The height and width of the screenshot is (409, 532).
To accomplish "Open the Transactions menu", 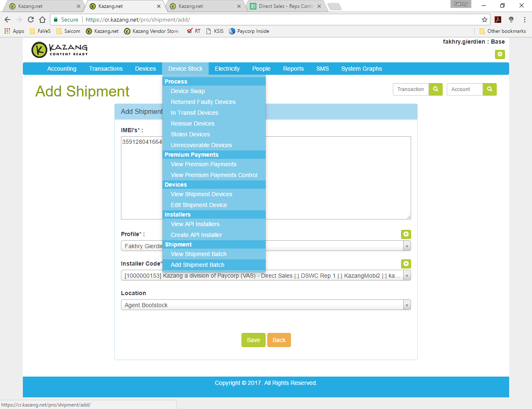I will point(106,69).
